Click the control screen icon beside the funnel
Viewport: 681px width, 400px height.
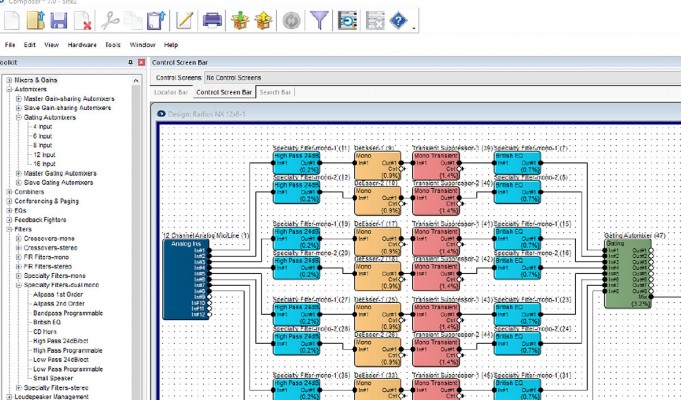pyautogui.click(x=347, y=20)
